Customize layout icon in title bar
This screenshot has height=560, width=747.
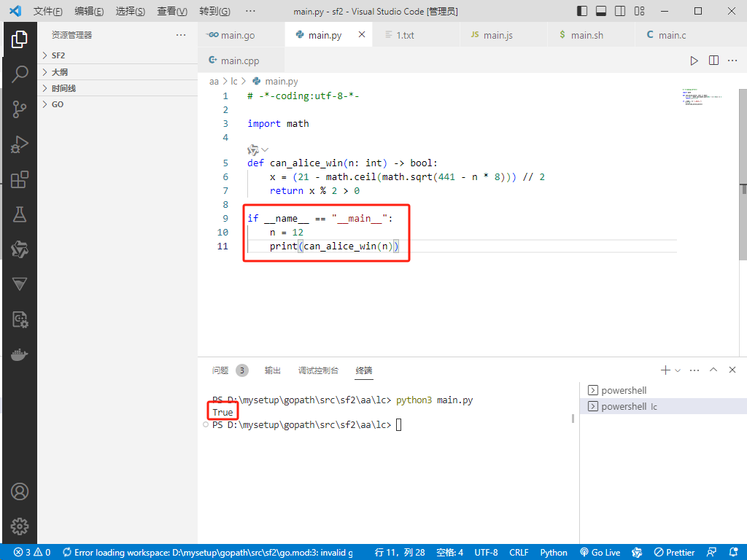639,11
